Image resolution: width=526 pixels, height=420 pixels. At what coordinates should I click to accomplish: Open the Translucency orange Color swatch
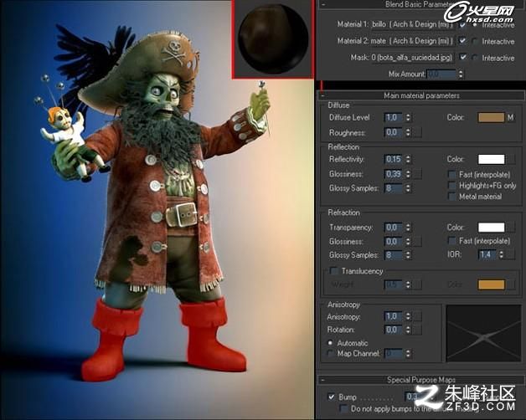(491, 284)
